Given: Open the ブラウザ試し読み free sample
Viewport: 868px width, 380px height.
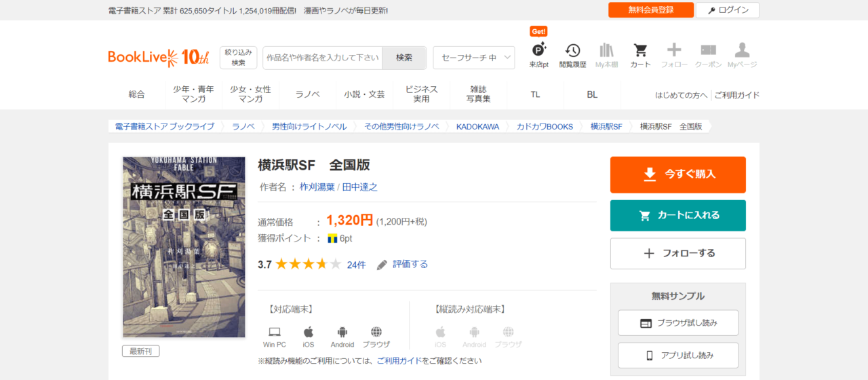Looking at the screenshot, I should click(677, 323).
